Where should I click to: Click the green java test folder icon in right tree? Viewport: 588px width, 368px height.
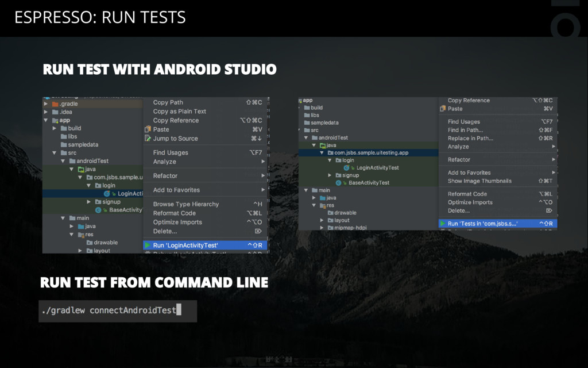[323, 145]
